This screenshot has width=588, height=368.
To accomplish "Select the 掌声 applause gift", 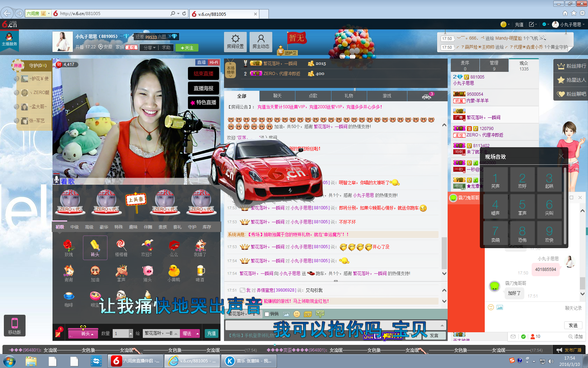I will pyautogui.click(x=121, y=273).
